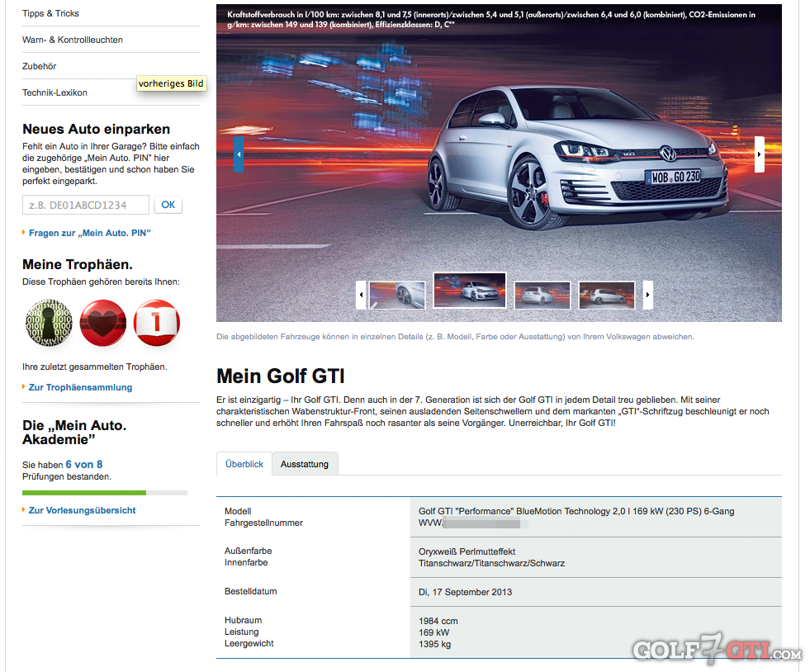Click the "Ihre zuletzt gesammelten Trophäen." text
The width and height of the screenshot is (810, 672).
[x=94, y=367]
